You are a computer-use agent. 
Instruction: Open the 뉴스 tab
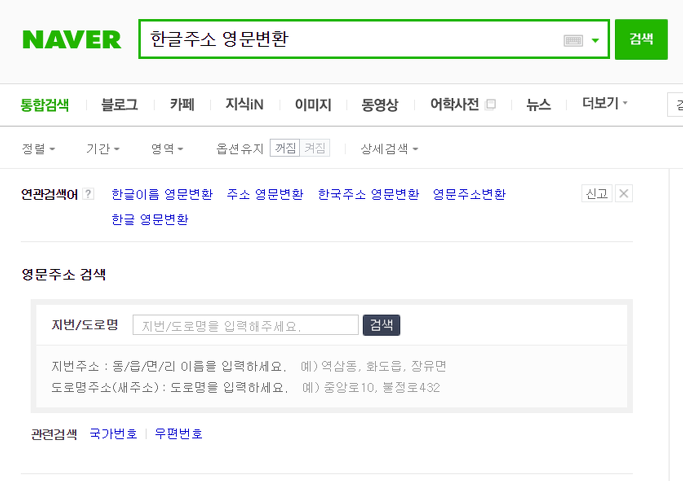click(538, 105)
